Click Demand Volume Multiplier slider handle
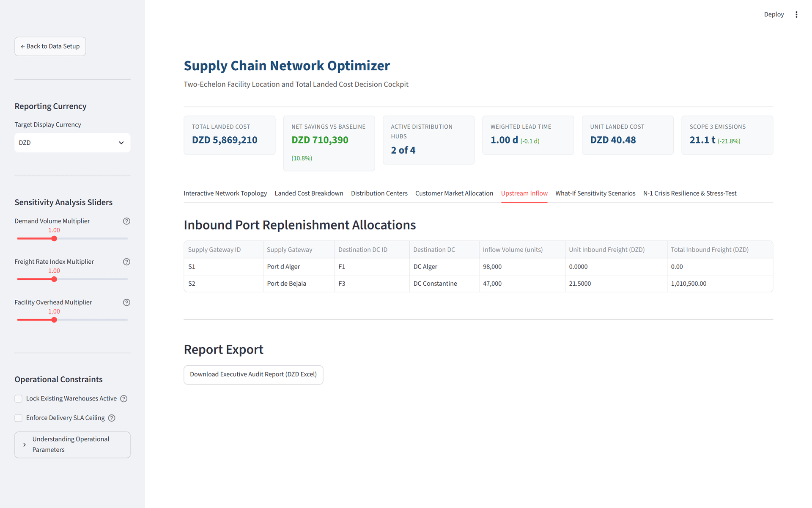Screen dimensions: 812x508 (54, 238)
